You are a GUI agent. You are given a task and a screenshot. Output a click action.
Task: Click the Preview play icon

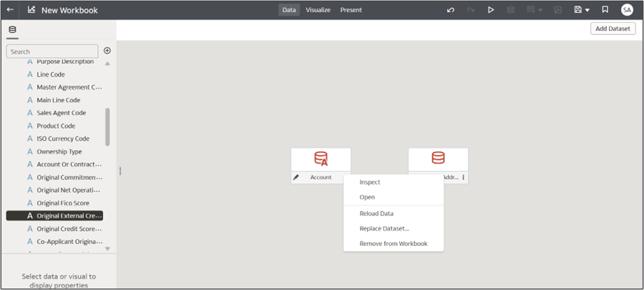click(x=491, y=10)
